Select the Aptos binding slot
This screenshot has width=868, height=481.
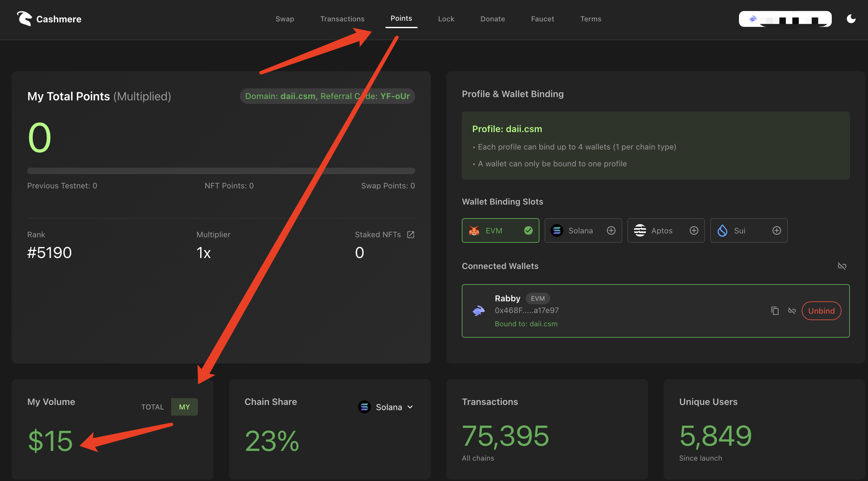tap(666, 230)
